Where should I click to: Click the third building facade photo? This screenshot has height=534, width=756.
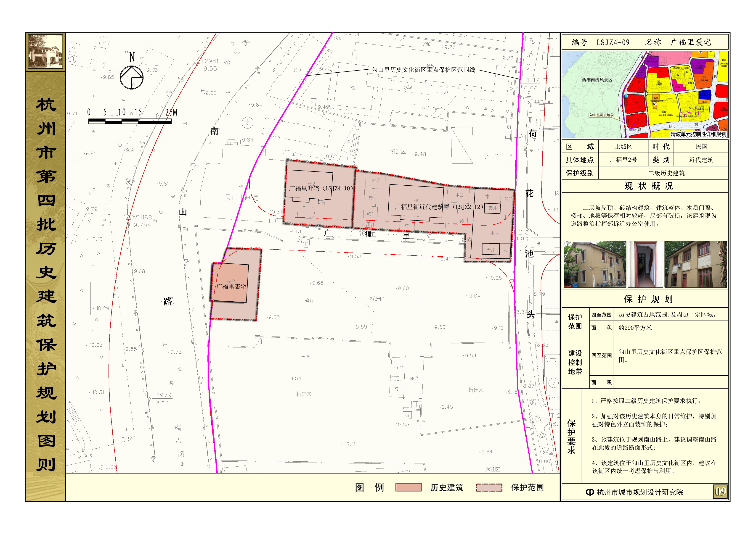click(x=695, y=264)
